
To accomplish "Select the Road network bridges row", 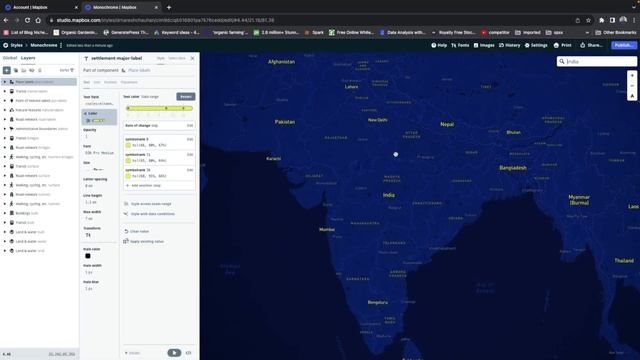I will [39, 147].
